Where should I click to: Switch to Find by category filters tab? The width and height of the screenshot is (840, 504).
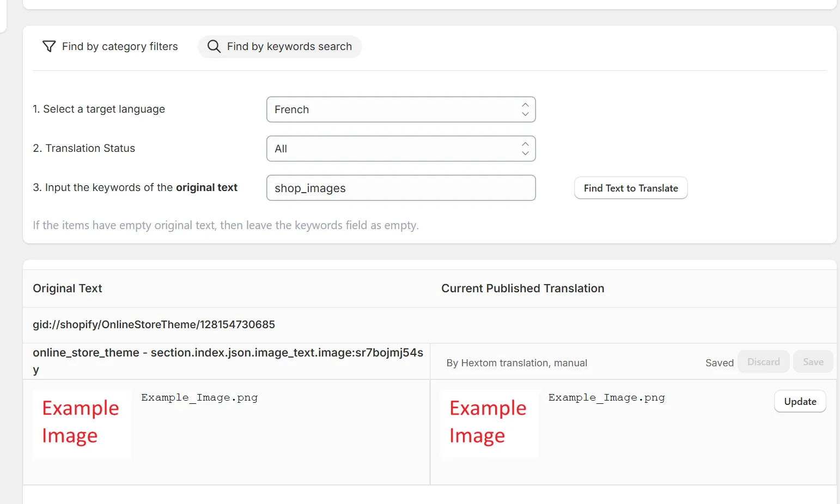pos(111,47)
